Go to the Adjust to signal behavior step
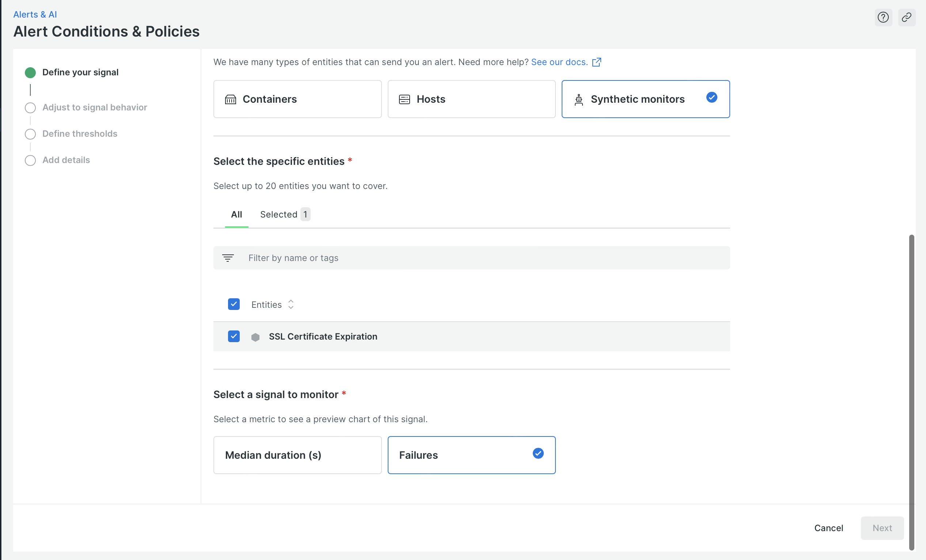 (94, 107)
